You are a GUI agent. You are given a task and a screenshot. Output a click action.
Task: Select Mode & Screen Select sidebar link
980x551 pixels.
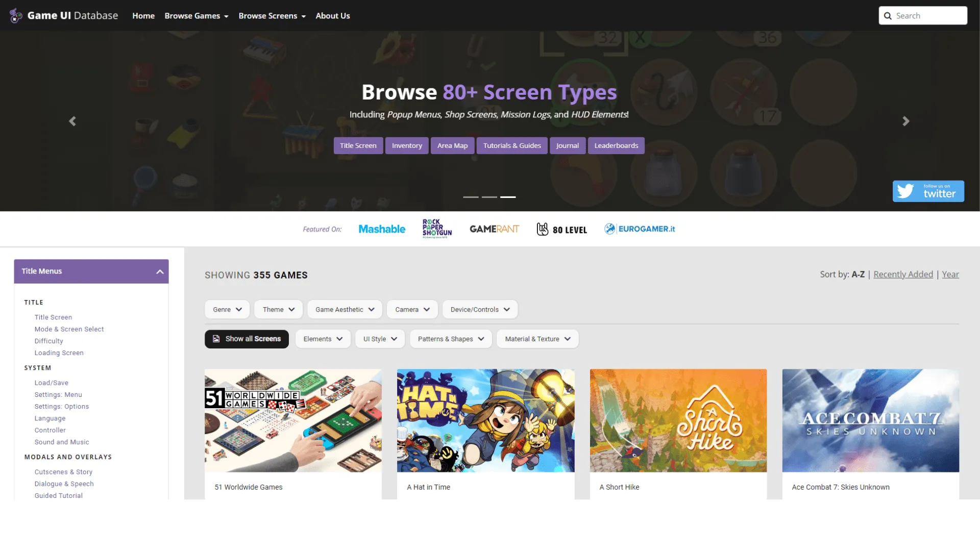pyautogui.click(x=69, y=329)
